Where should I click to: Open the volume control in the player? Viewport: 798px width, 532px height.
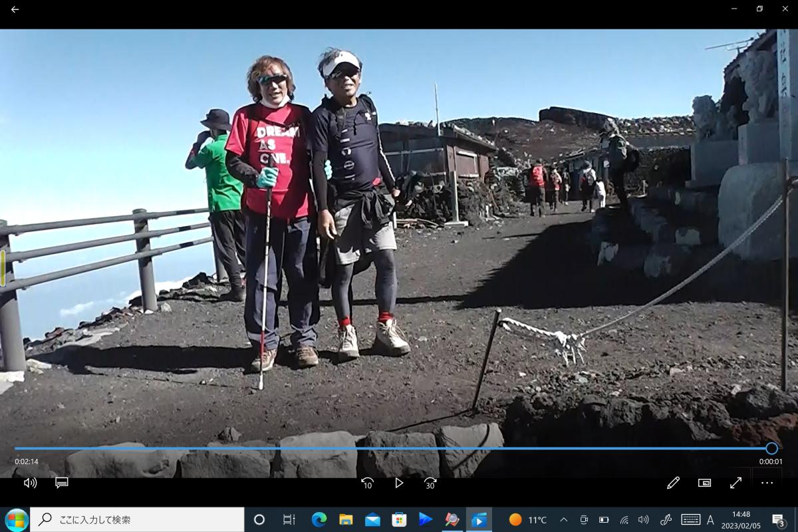pos(30,483)
